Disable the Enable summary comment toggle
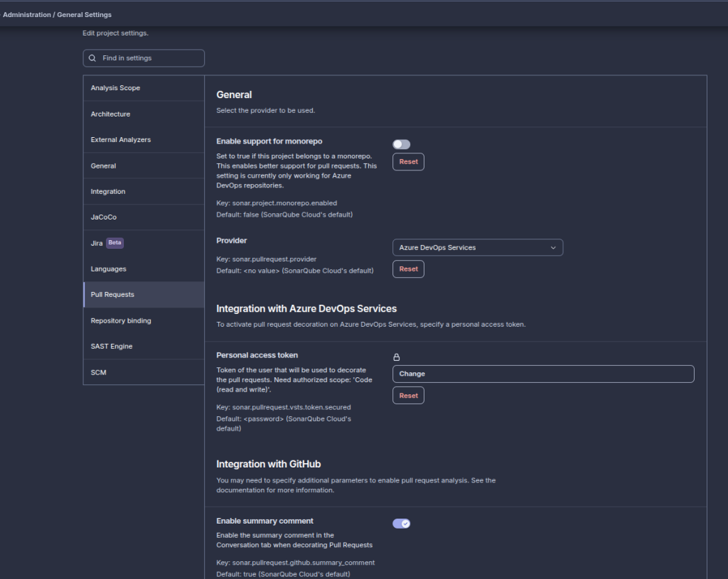Screen dimensions: 728x579 [401, 524]
